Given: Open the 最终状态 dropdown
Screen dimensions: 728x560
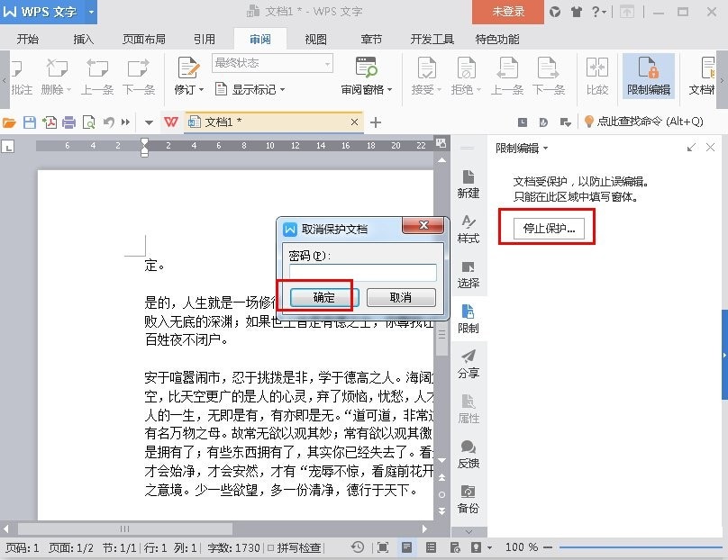Looking at the screenshot, I should pos(270,63).
